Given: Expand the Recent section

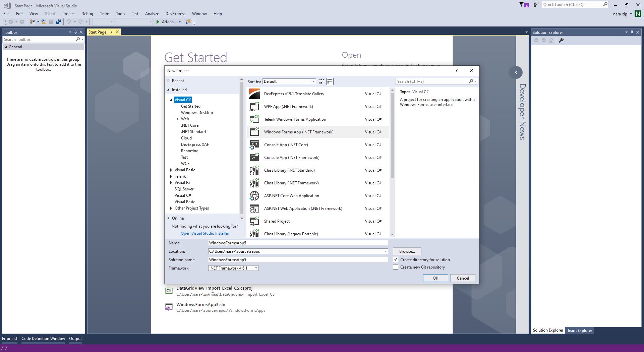Looking at the screenshot, I should 168,81.
